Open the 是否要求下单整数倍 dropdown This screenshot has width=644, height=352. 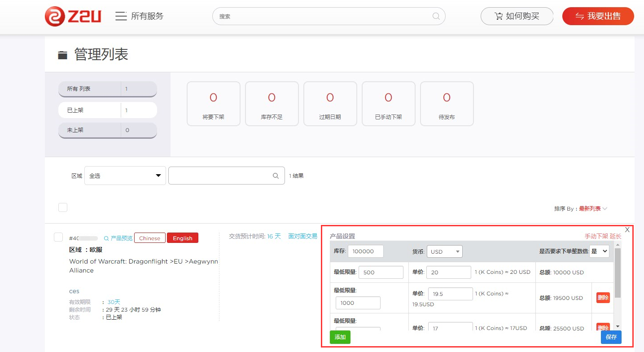click(x=599, y=251)
